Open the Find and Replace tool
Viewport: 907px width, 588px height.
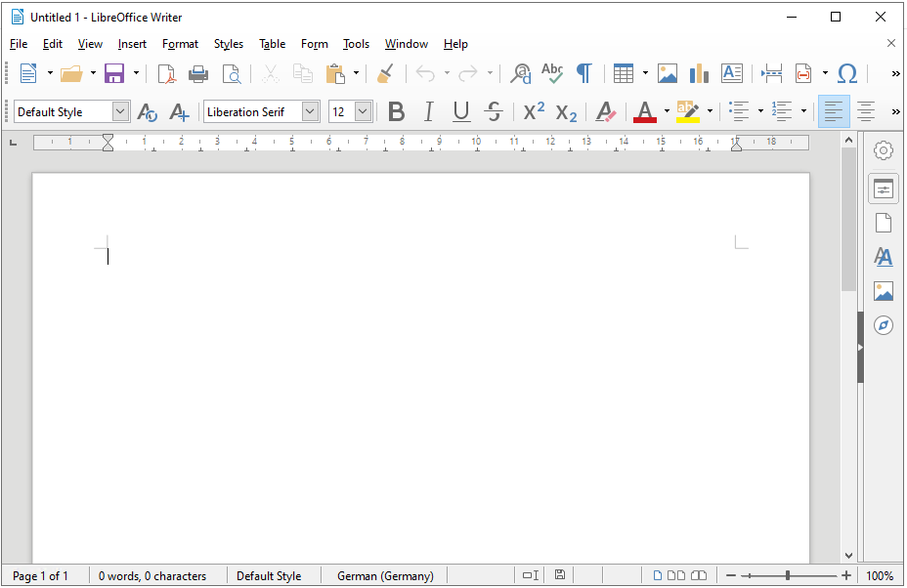[519, 73]
